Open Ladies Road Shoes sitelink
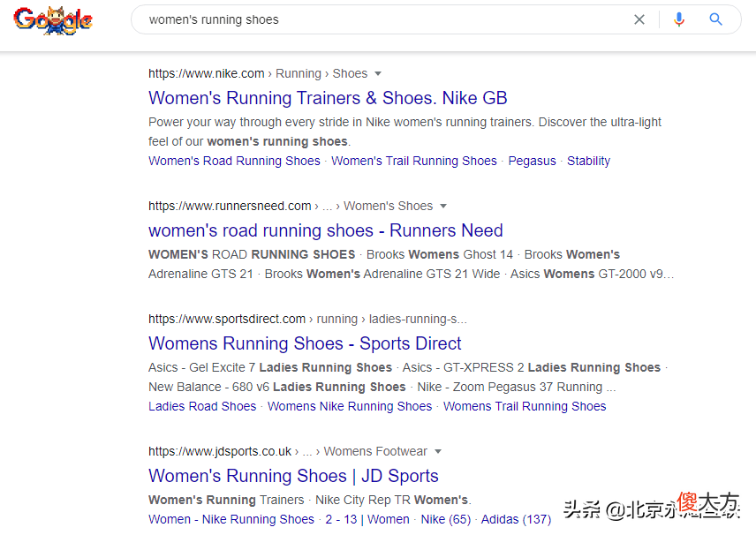The height and width of the screenshot is (535, 756). [202, 406]
